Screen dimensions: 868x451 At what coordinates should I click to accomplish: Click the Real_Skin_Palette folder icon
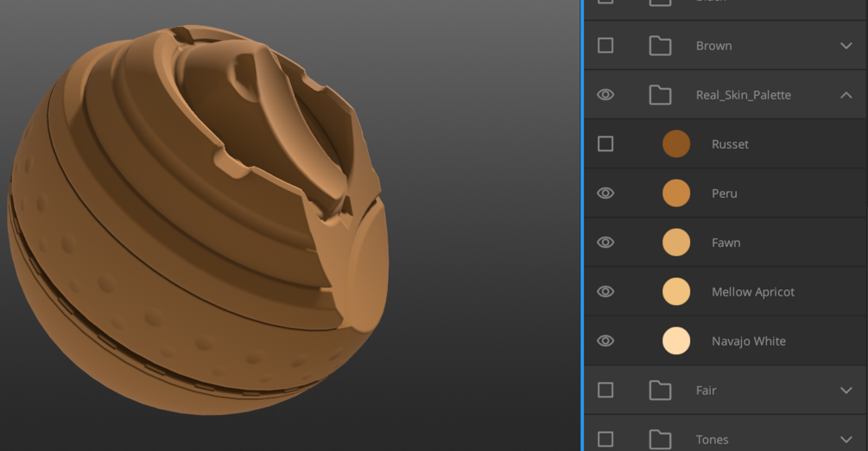660,95
